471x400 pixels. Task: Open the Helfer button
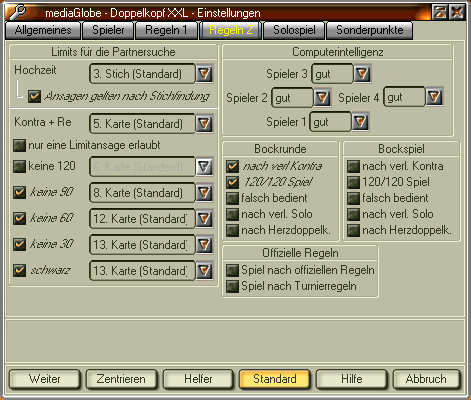[198, 379]
